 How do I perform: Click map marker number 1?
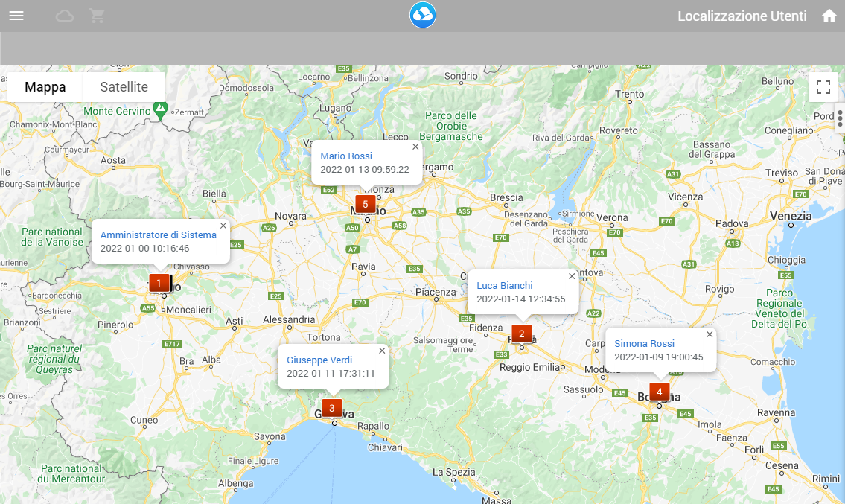pos(159,283)
